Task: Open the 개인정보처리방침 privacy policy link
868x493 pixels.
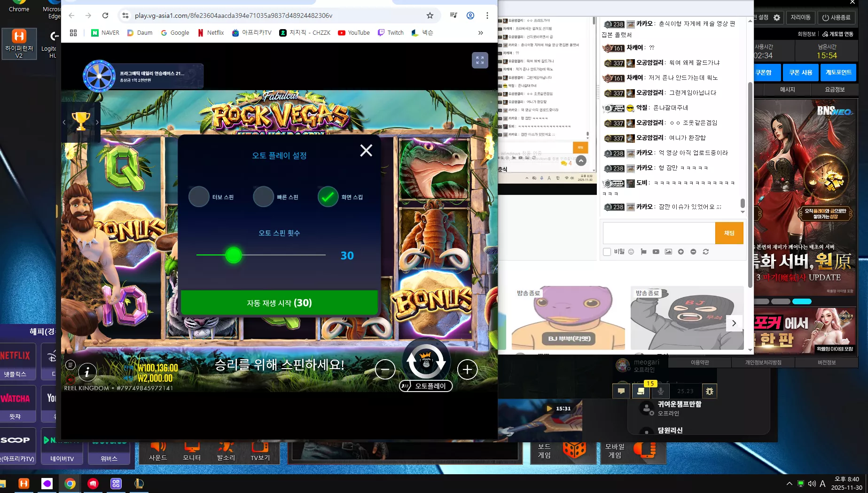Action: pyautogui.click(x=763, y=362)
